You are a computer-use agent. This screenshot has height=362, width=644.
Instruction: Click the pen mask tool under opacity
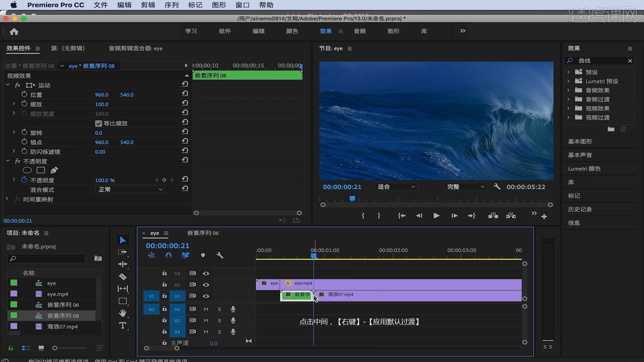pos(54,170)
